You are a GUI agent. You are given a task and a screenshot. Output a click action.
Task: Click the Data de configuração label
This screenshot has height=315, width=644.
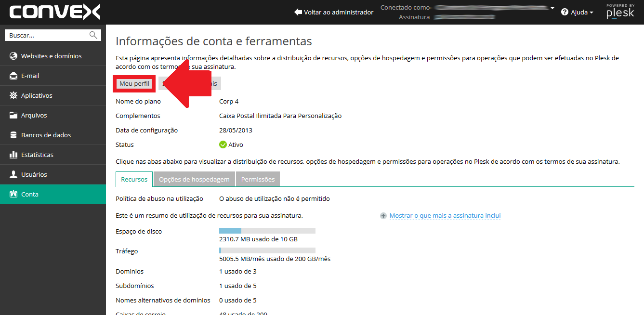point(147,130)
